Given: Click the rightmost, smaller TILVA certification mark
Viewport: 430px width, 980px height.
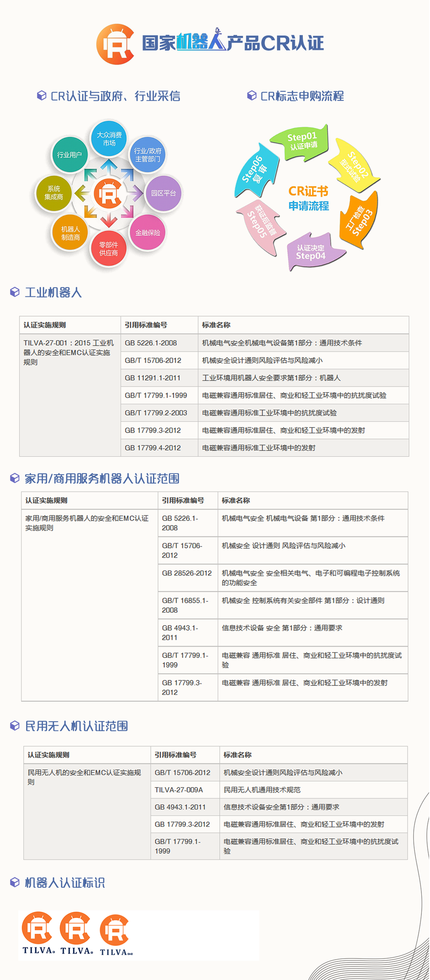Looking at the screenshot, I should click(x=116, y=935).
